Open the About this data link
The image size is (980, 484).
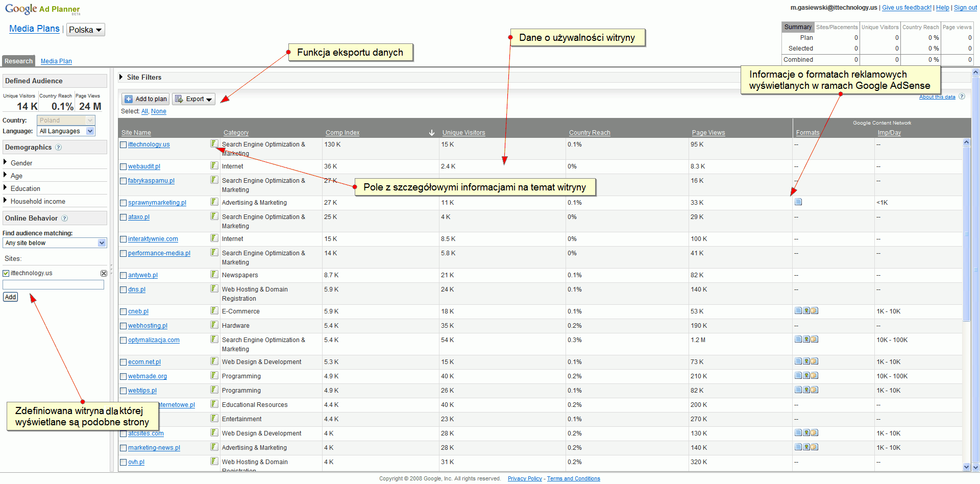(x=937, y=96)
